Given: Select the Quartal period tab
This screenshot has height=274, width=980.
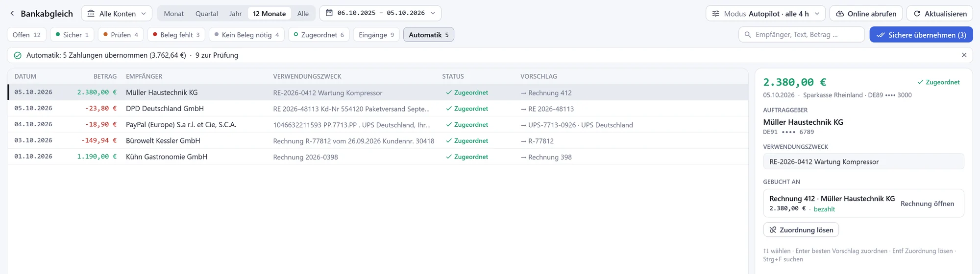Looking at the screenshot, I should 207,14.
